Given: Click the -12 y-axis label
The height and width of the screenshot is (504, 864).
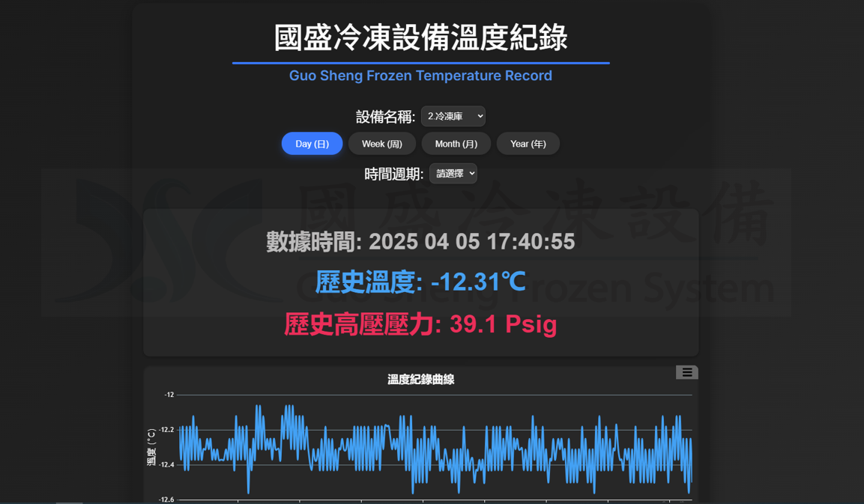Looking at the screenshot, I should (x=169, y=395).
